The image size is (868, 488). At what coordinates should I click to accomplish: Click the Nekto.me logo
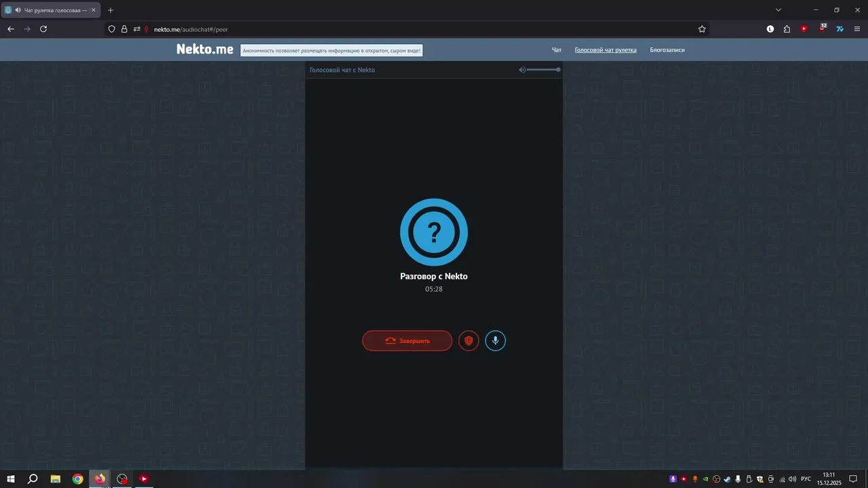point(205,49)
